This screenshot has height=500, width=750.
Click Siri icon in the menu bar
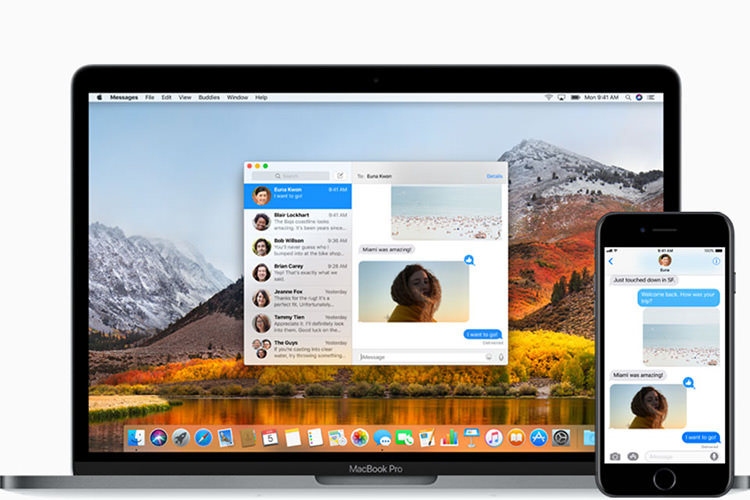pyautogui.click(x=639, y=97)
